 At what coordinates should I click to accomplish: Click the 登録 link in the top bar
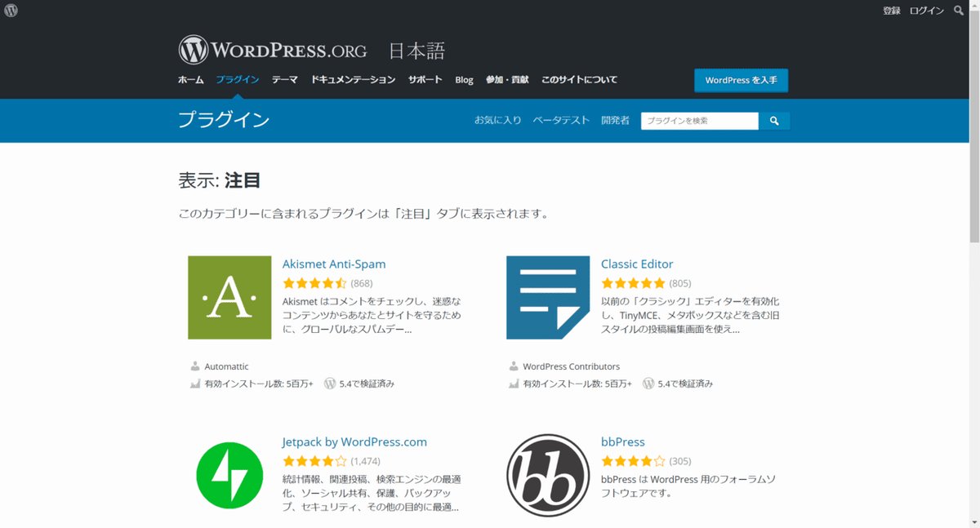pos(892,11)
